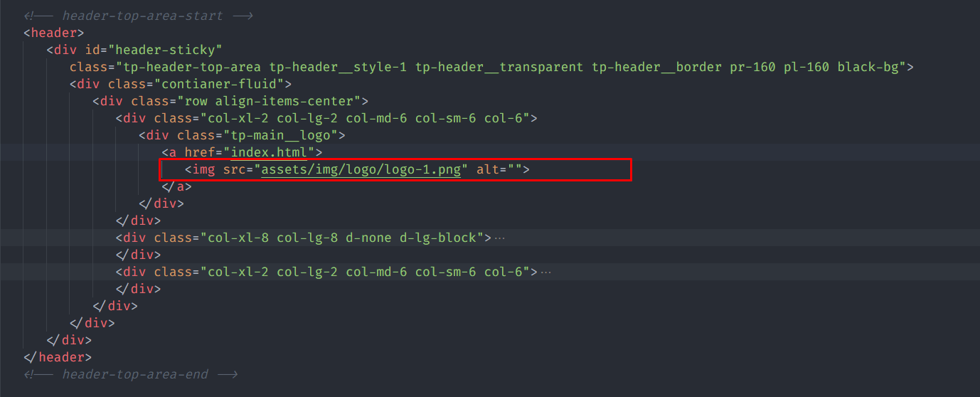This screenshot has height=397, width=980.
Task: Expand the folded col-xl-8 d-lg-block div
Action: 499,238
